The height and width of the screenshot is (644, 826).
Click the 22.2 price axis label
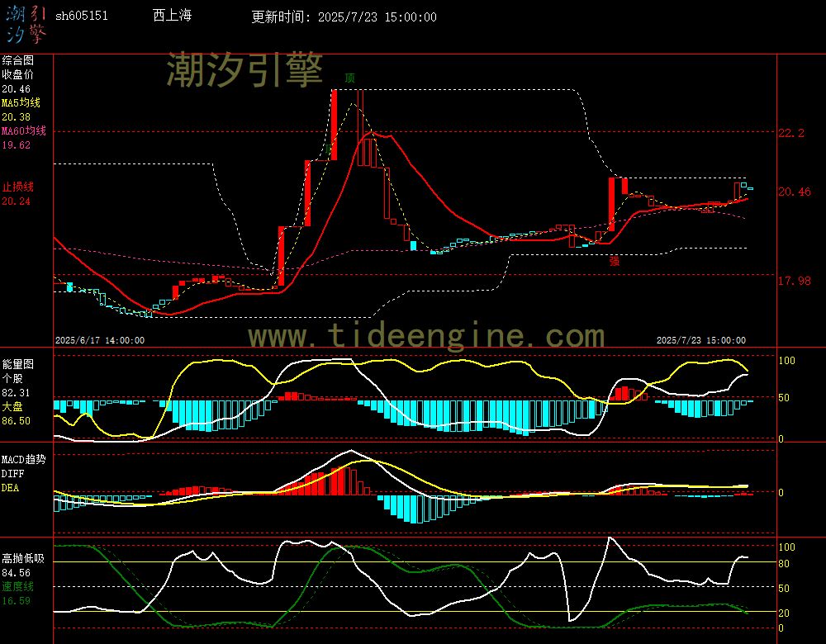point(791,133)
